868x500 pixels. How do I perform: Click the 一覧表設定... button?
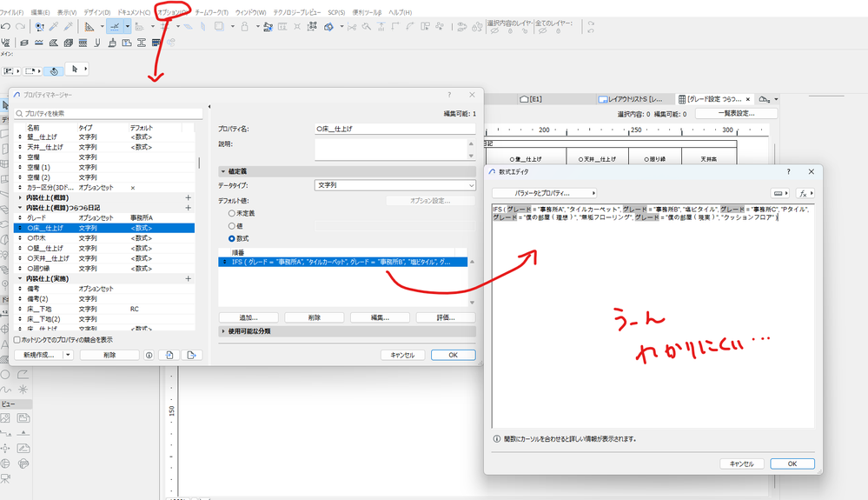tap(736, 113)
